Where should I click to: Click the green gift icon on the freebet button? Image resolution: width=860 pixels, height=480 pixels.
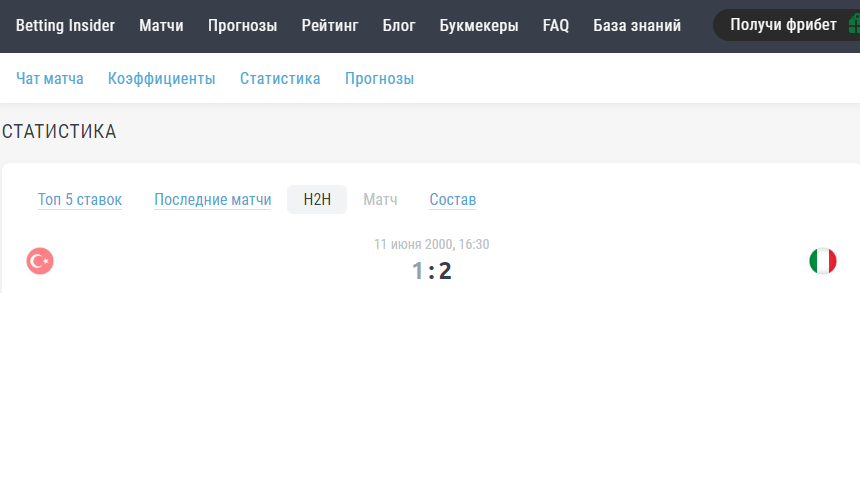coord(854,25)
